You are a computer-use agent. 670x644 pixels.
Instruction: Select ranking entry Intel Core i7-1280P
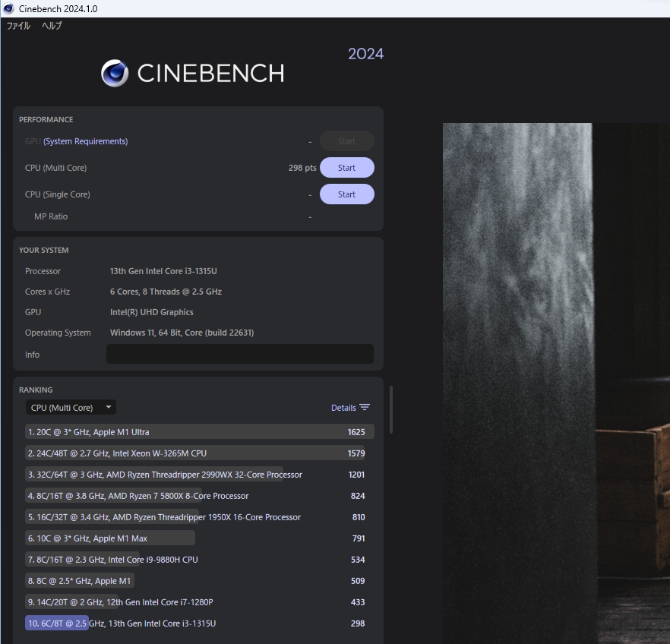pyautogui.click(x=200, y=602)
